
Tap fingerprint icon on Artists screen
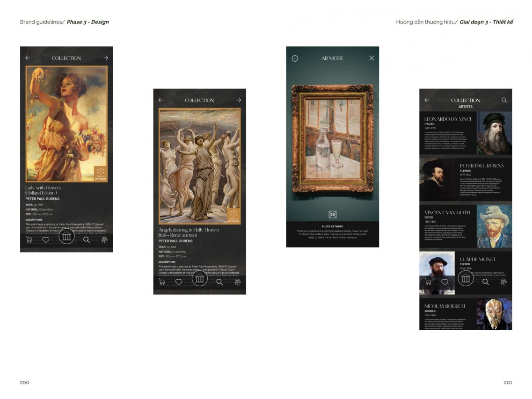[x=503, y=282]
